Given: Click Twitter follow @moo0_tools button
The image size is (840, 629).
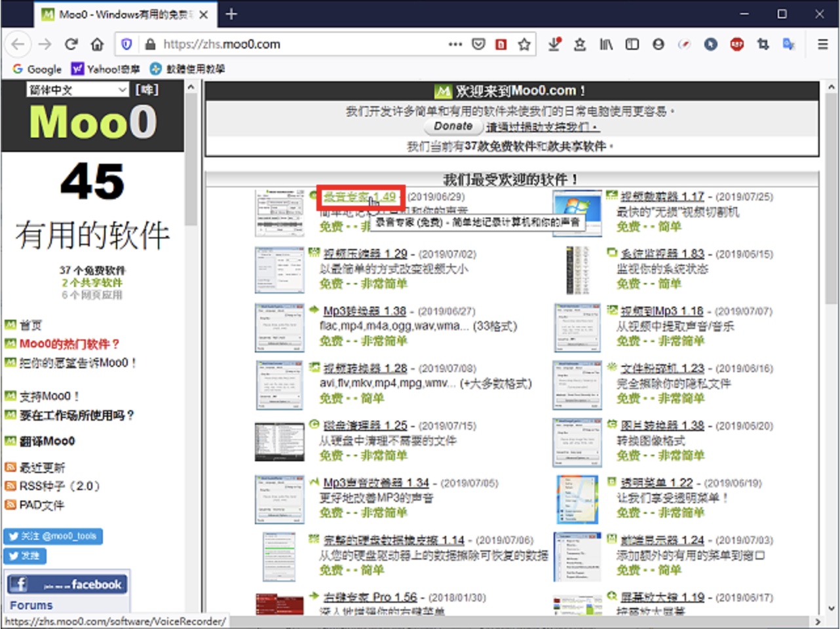Looking at the screenshot, I should click(x=53, y=536).
